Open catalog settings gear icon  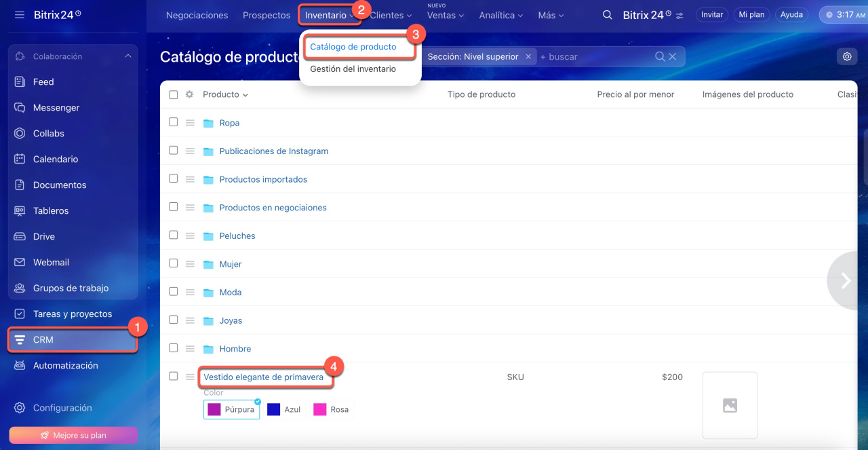point(846,57)
